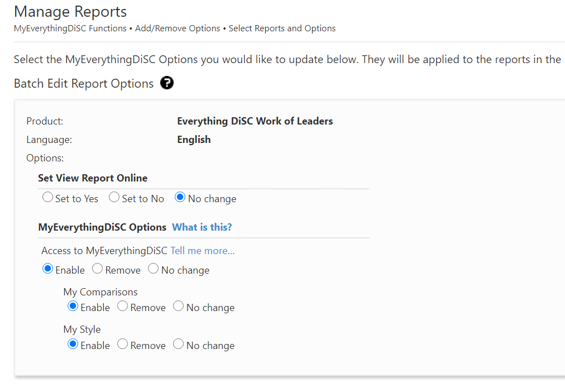Image resolution: width=565 pixels, height=392 pixels.
Task: Select Remove under My Style
Action: click(122, 344)
